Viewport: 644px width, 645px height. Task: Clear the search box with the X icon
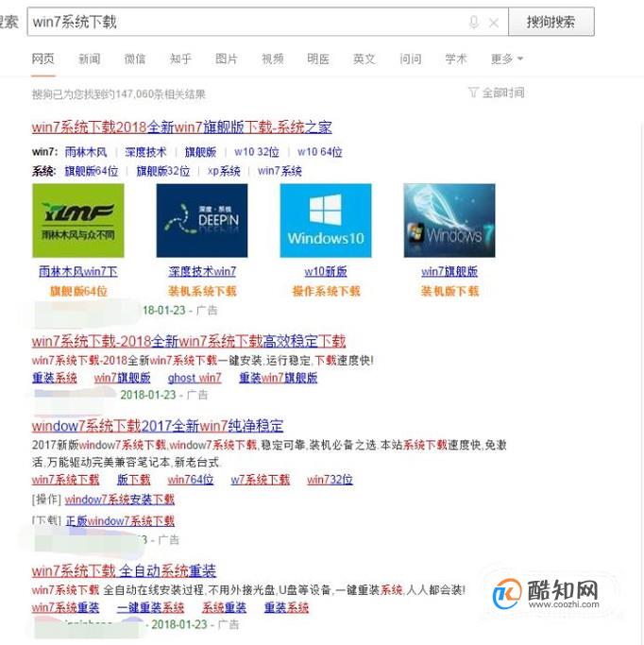click(494, 23)
